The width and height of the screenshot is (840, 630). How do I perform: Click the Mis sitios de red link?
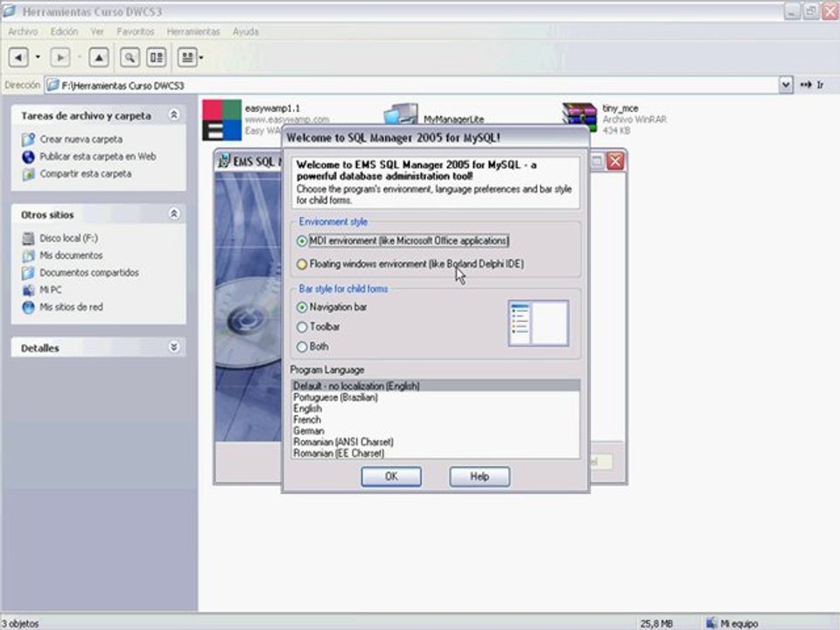tap(71, 307)
